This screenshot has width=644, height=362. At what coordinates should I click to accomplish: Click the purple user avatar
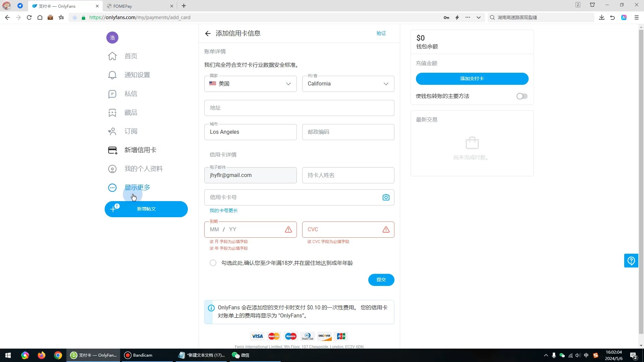tap(112, 38)
